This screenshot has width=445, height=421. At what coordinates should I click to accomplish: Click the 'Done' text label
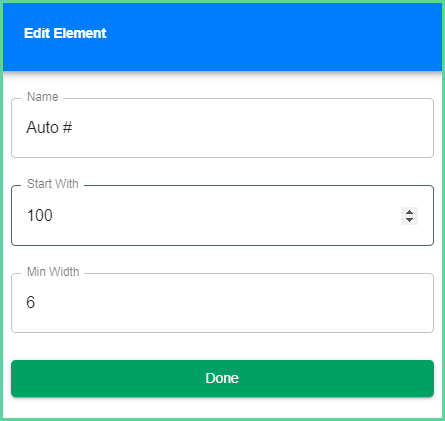[222, 378]
